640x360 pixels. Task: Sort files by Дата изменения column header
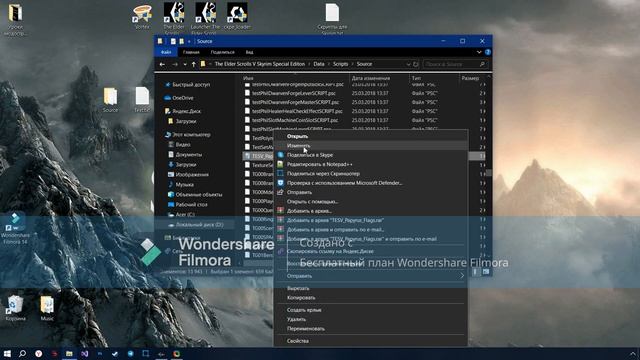tap(371, 78)
